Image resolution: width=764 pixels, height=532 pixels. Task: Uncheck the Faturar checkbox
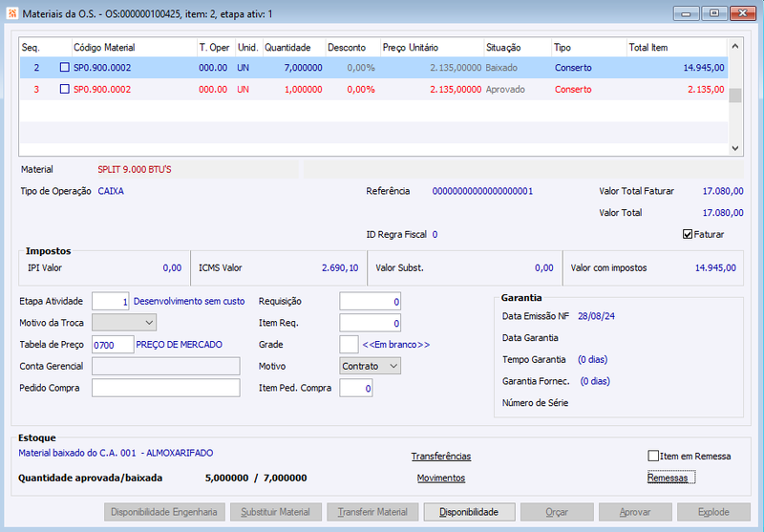(x=688, y=234)
